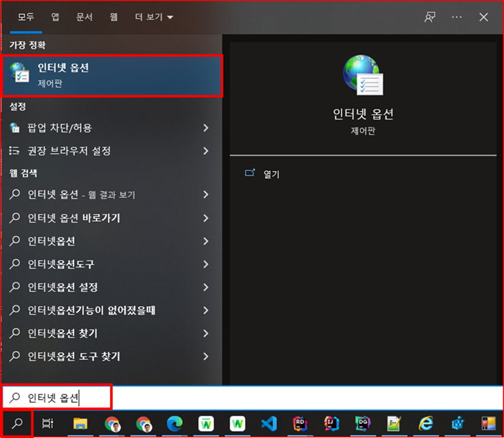Open Microsoft Edge from the taskbar
504x438 pixels.
pyautogui.click(x=175, y=424)
